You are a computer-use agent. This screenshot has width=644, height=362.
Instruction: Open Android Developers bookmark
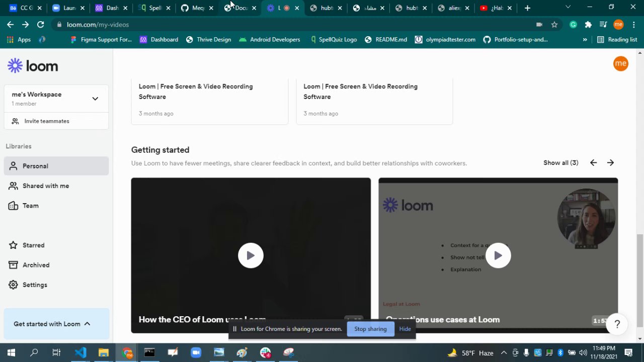coord(270,39)
